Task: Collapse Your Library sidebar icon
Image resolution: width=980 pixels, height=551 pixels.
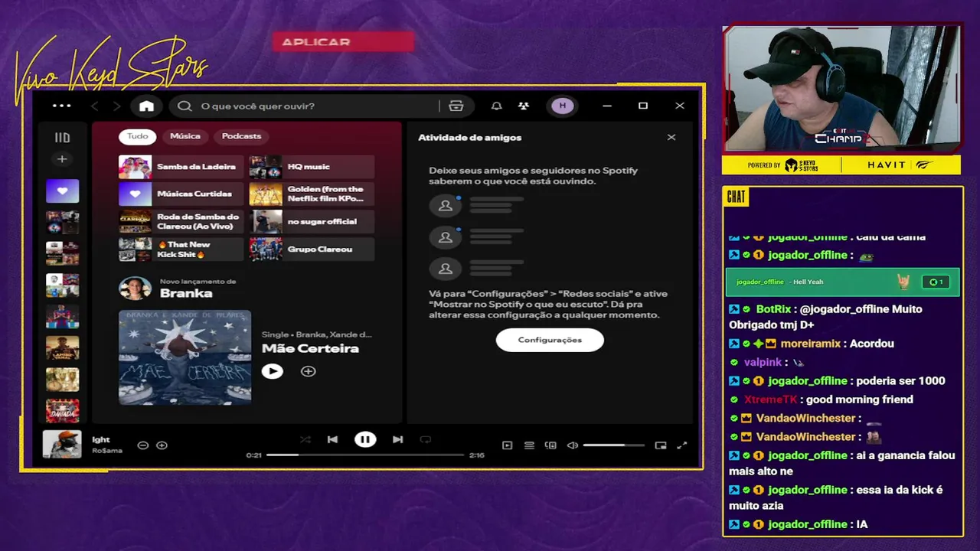Action: pos(62,138)
